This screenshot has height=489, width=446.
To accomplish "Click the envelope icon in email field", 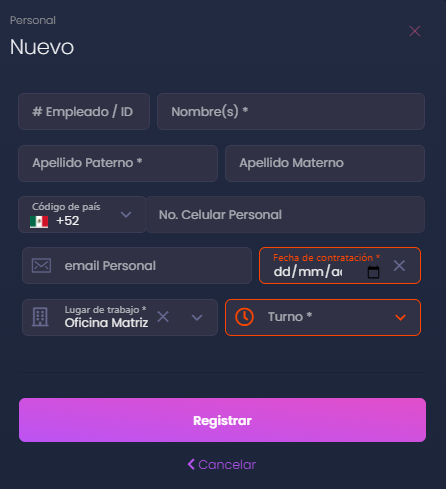I will tap(41, 266).
